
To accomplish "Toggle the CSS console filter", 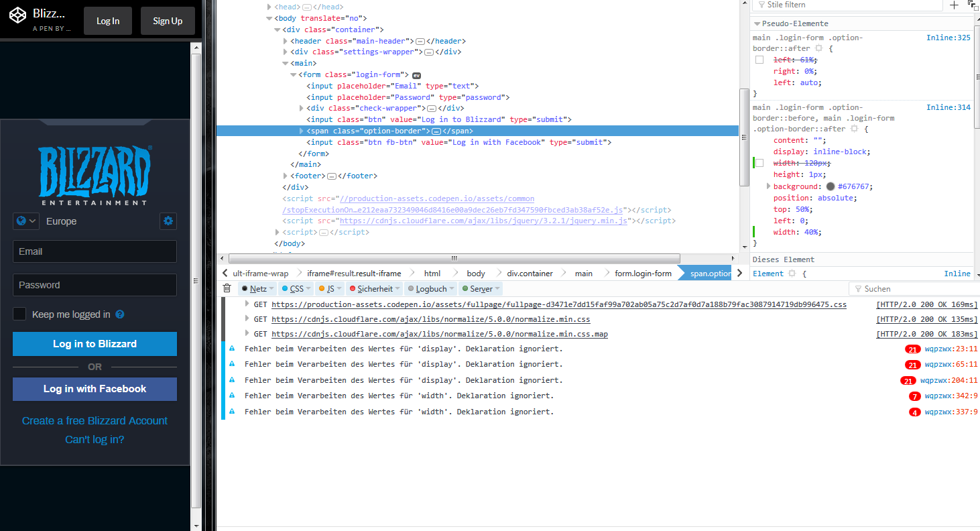I will tap(296, 289).
